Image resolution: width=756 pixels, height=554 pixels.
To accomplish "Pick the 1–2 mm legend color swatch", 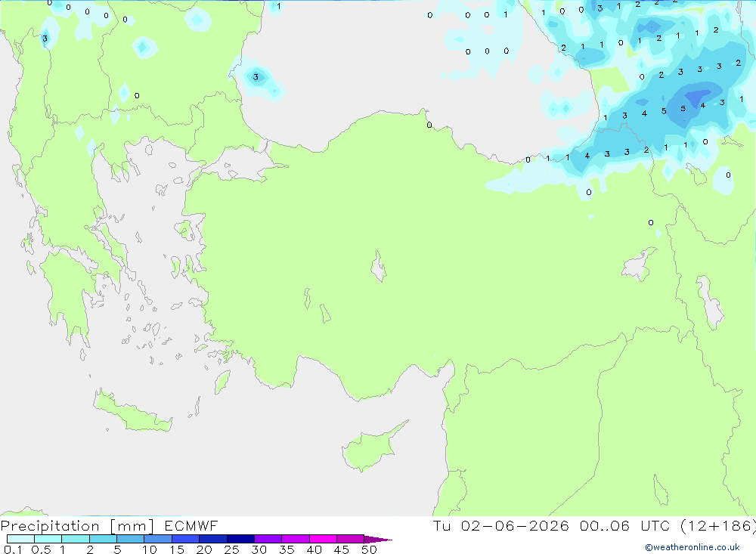I will coord(76,539).
